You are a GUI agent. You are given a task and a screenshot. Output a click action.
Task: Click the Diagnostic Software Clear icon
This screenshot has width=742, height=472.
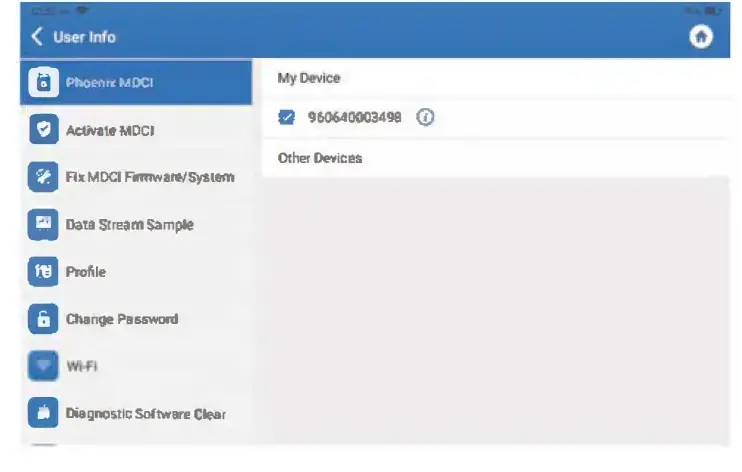[44, 413]
